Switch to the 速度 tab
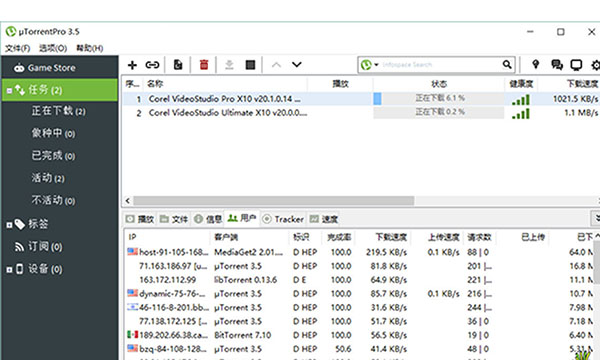 pos(324,219)
